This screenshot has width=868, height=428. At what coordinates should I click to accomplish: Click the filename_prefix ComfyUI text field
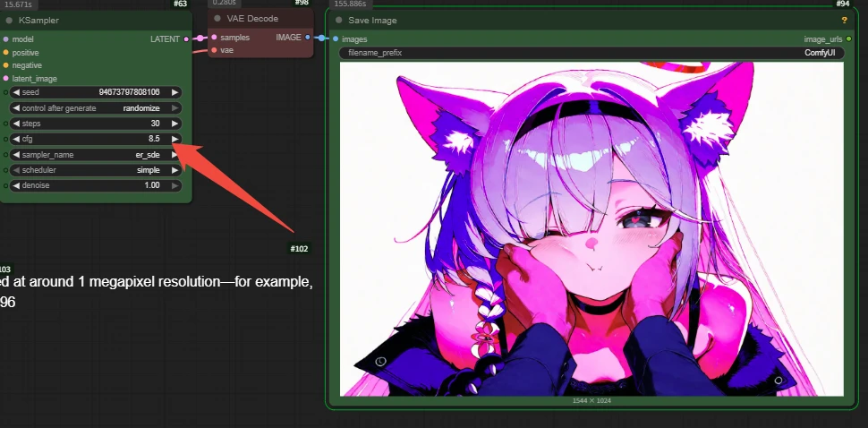pyautogui.click(x=591, y=54)
